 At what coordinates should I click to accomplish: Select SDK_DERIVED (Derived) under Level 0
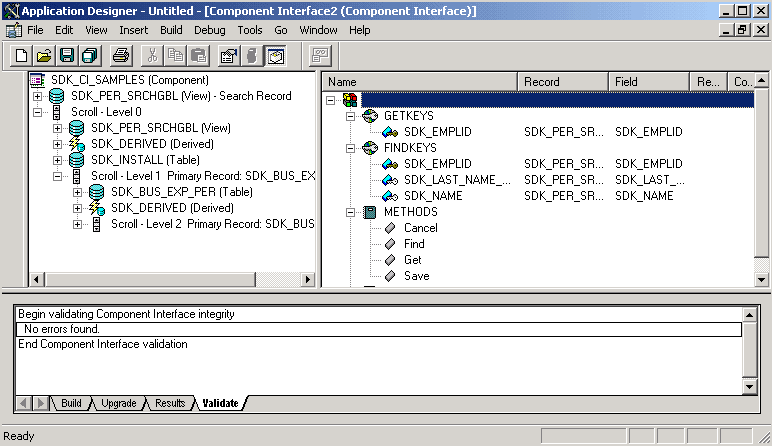click(x=152, y=144)
